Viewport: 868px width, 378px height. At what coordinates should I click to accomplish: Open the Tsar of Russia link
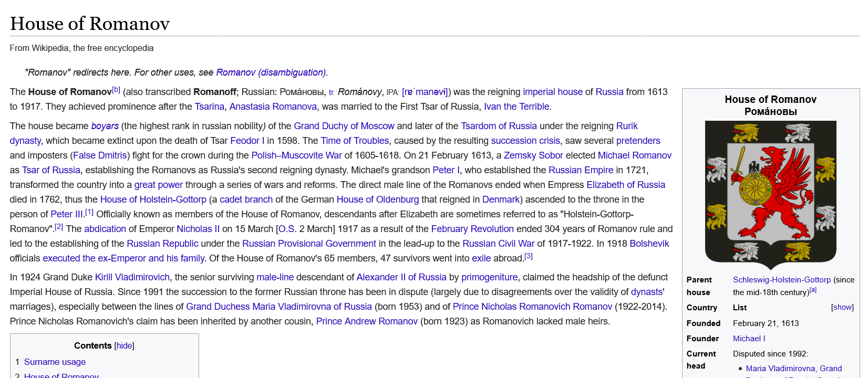[51, 170]
